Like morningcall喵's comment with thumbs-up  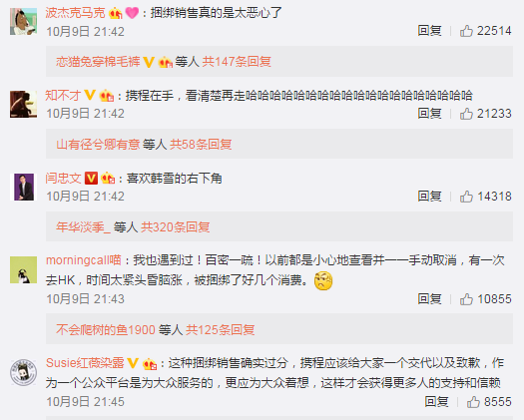tap(466, 299)
